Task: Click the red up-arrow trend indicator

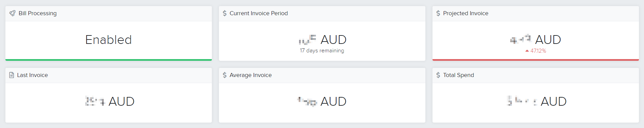Action: tap(527, 51)
